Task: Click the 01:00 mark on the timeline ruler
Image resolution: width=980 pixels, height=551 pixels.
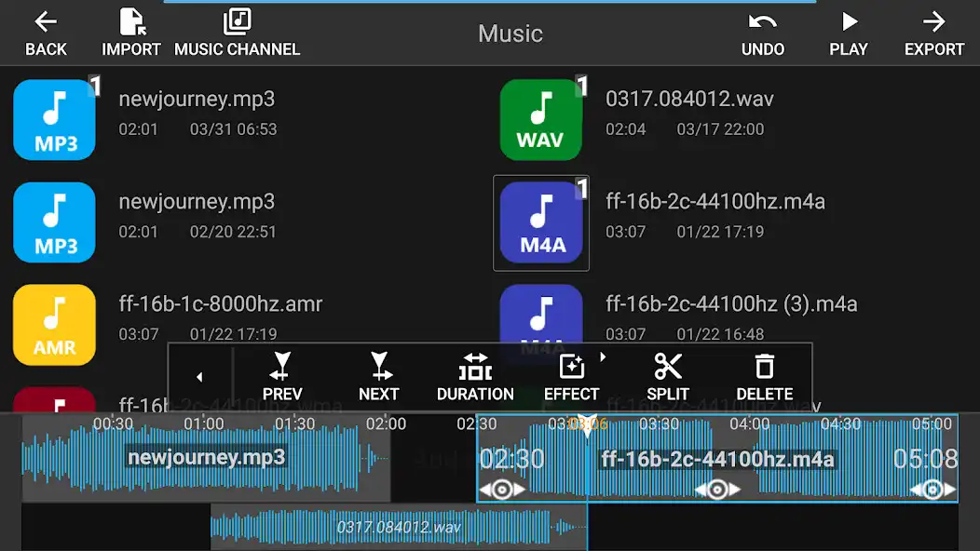Action: pos(204,424)
